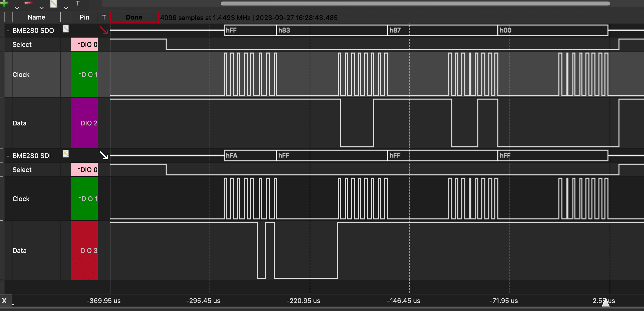Click the sample info text showing 1.4493 MHz
The image size is (644, 311).
[x=249, y=18]
